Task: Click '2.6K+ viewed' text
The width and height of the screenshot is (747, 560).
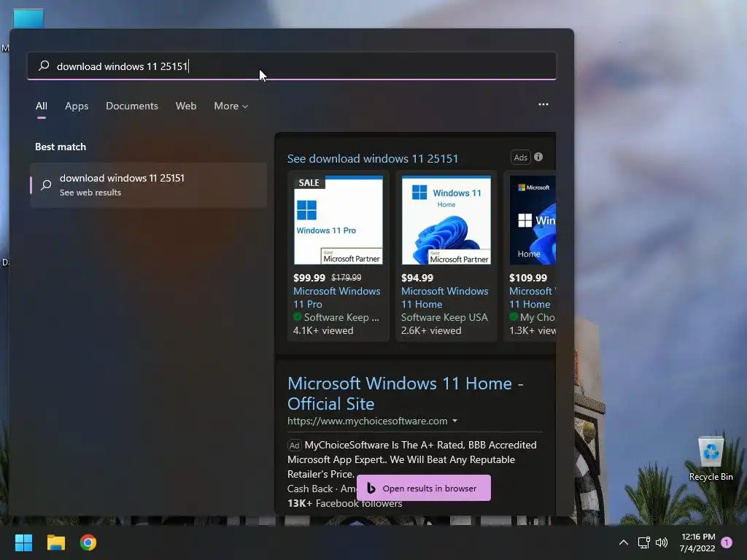Action: click(x=431, y=330)
